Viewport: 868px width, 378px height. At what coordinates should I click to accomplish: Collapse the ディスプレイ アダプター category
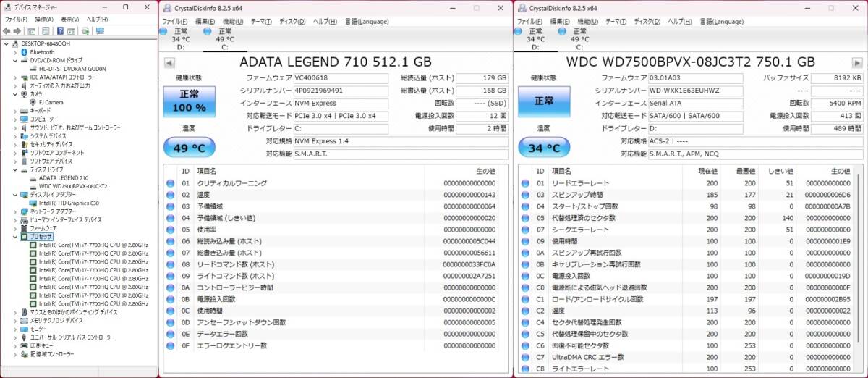click(16, 194)
